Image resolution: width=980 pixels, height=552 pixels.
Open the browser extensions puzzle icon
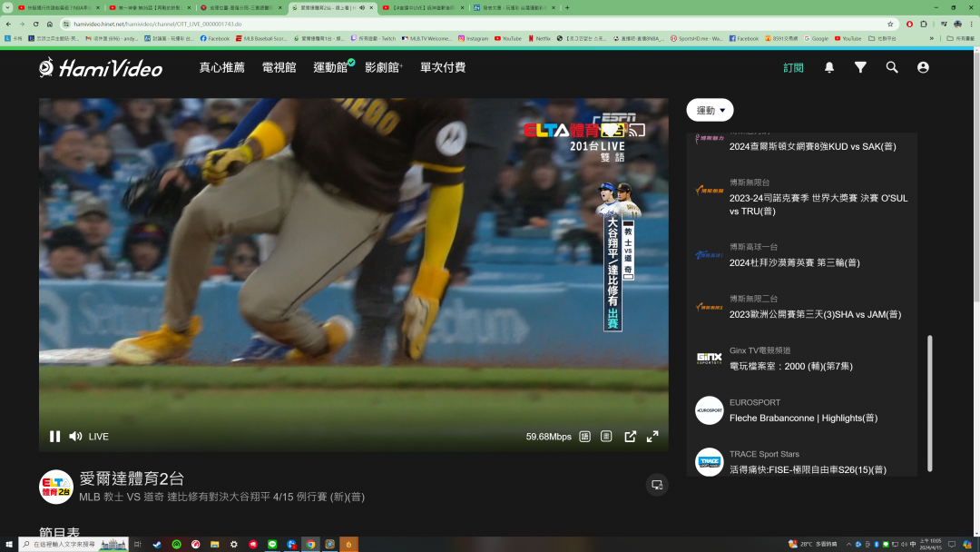point(924,24)
